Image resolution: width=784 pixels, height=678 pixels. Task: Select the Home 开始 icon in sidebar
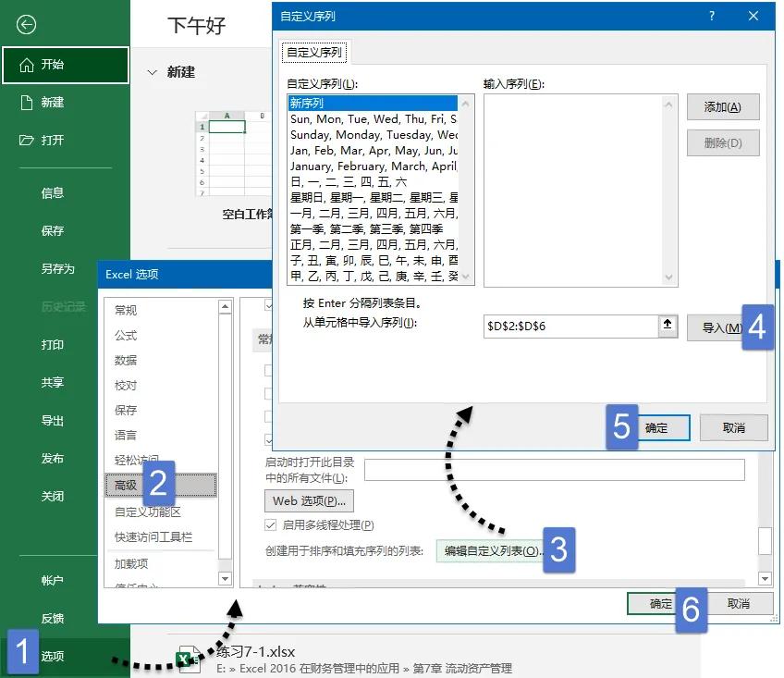click(x=27, y=65)
